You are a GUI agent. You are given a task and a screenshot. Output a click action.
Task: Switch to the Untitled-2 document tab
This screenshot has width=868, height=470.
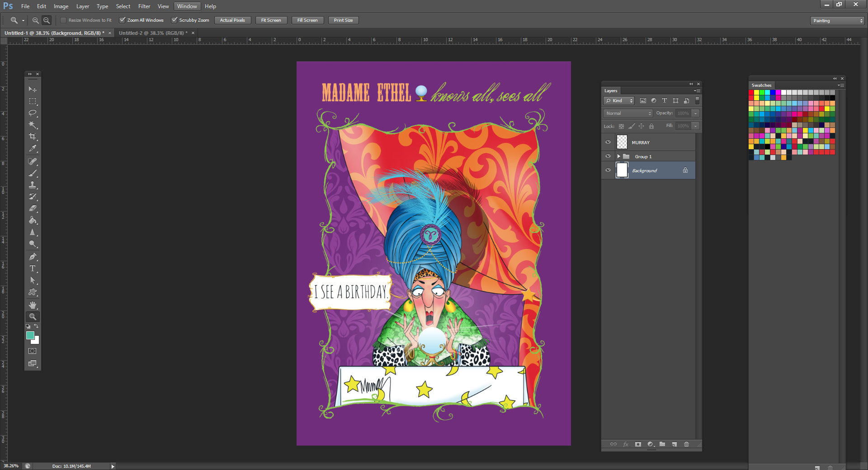[153, 33]
